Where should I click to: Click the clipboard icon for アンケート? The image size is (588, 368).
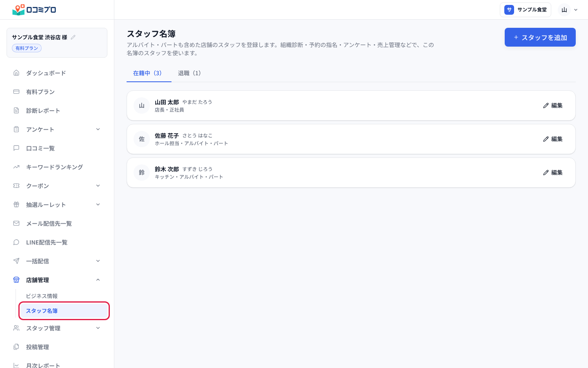(16, 129)
